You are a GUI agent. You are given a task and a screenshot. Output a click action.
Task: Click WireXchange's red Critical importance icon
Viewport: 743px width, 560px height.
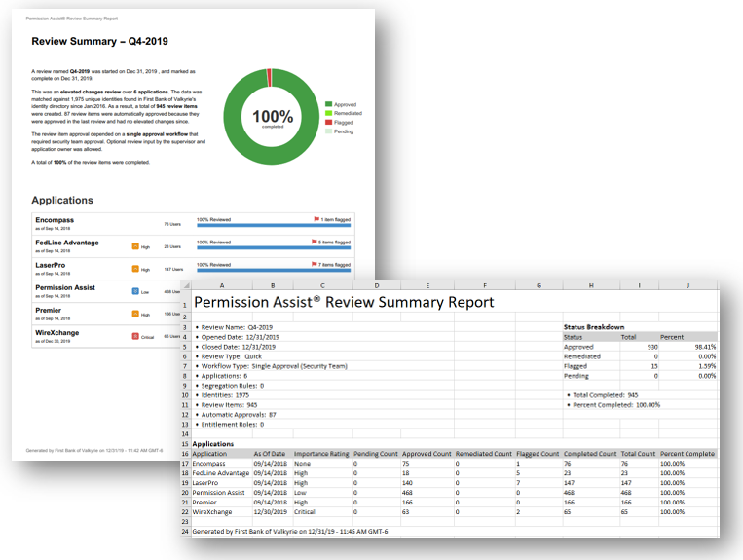coord(135,336)
